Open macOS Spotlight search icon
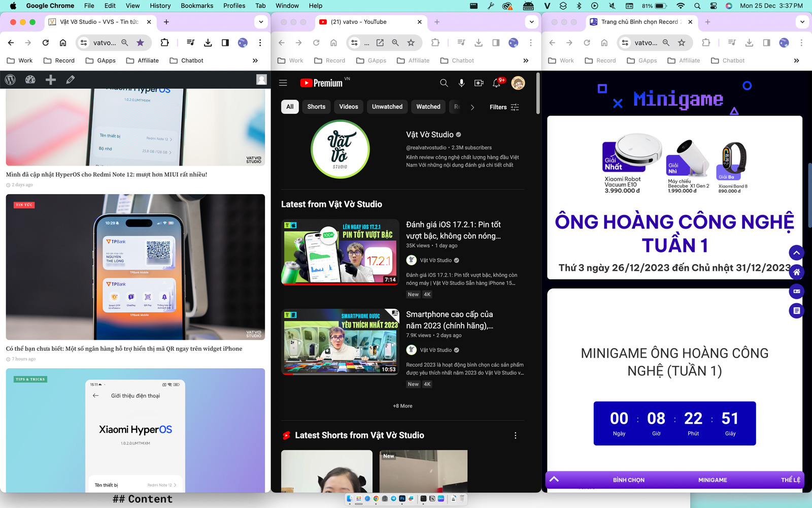This screenshot has height=508, width=812. [697, 6]
